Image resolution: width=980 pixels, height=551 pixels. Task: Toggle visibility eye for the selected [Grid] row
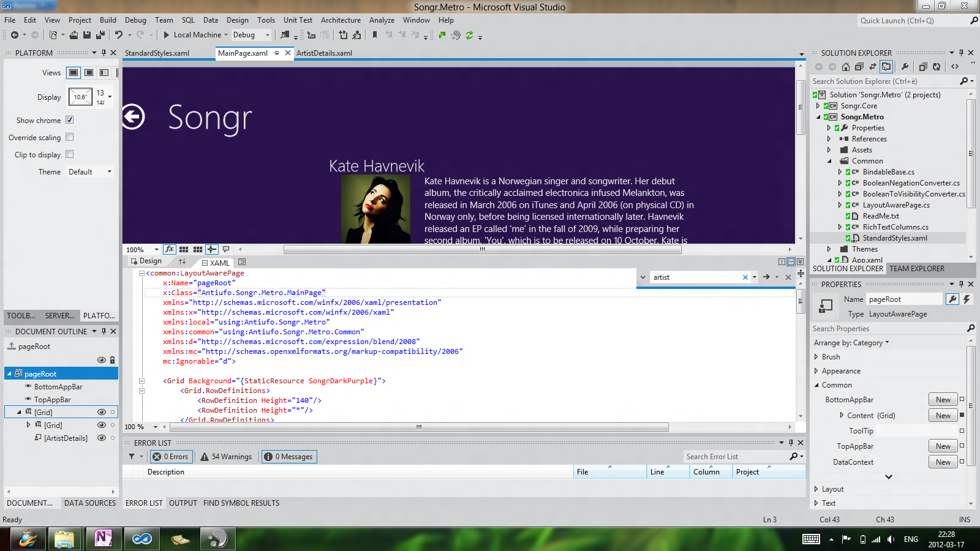[x=102, y=412]
